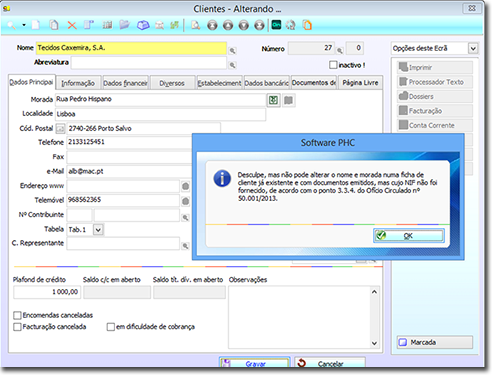Click the Telemóvel field '968562365'
The width and height of the screenshot is (496, 379).
pos(123,200)
